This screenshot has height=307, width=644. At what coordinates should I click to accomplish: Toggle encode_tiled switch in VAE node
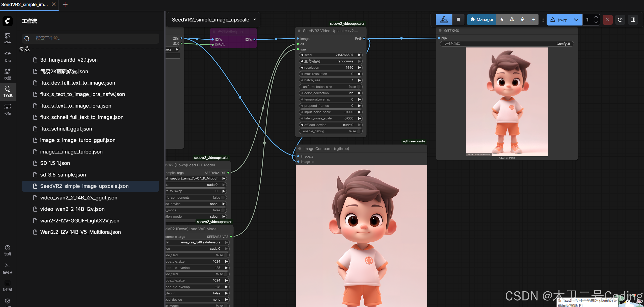225,255
